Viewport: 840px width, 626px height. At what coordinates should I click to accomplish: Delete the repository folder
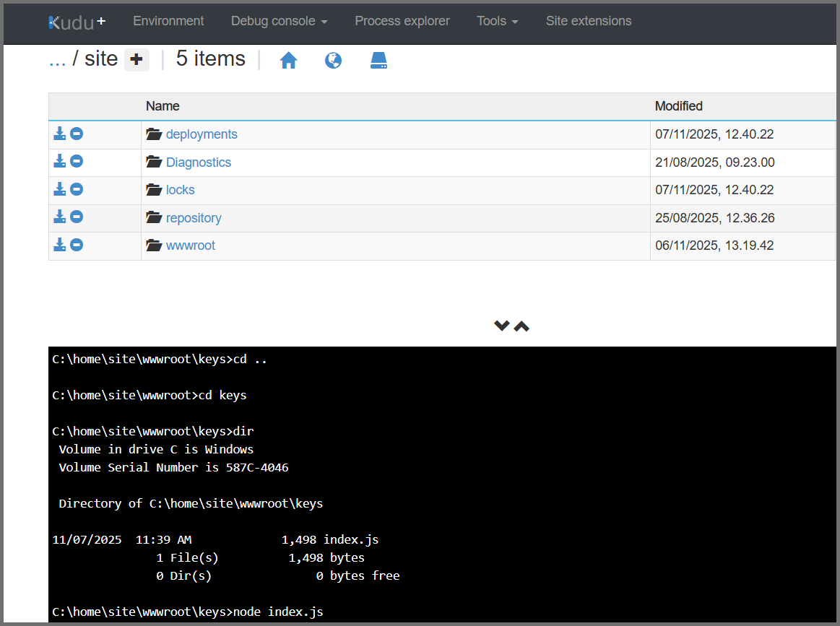pos(77,217)
